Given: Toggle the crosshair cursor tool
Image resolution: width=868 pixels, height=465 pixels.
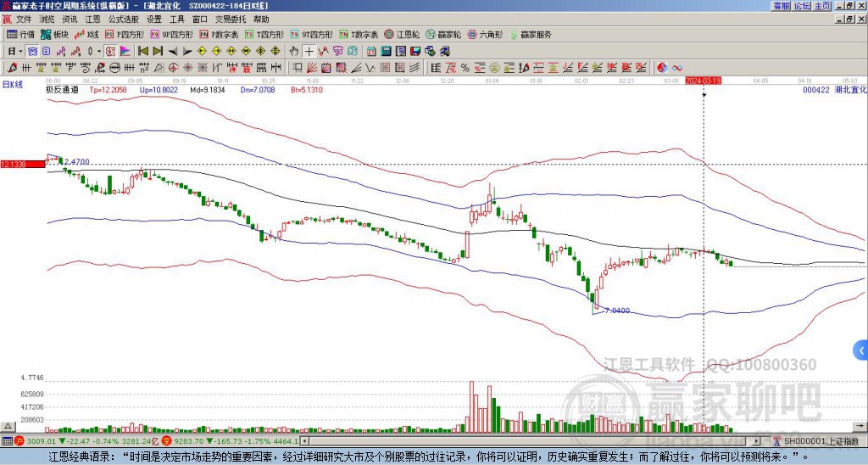Looking at the screenshot, I should pos(309,51).
